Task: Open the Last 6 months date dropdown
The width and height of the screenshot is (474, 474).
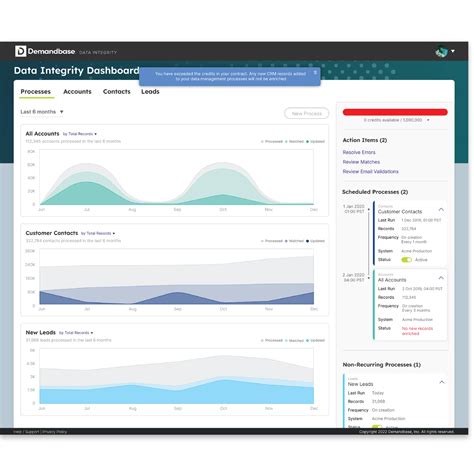Action: [42, 112]
